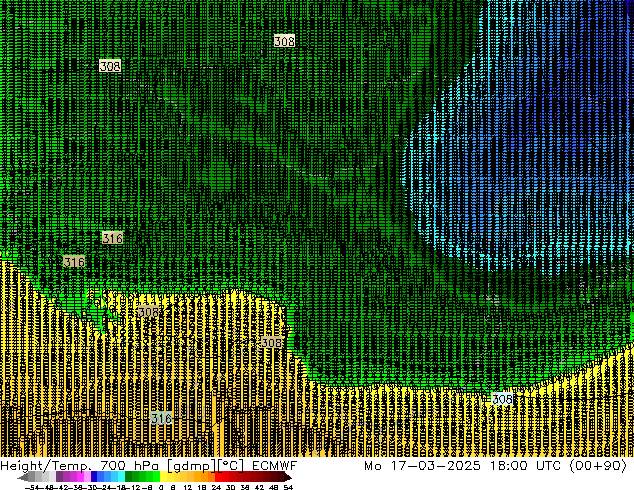
Task: Click the 308 label at yellow-green boundary center
Action: click(x=271, y=342)
